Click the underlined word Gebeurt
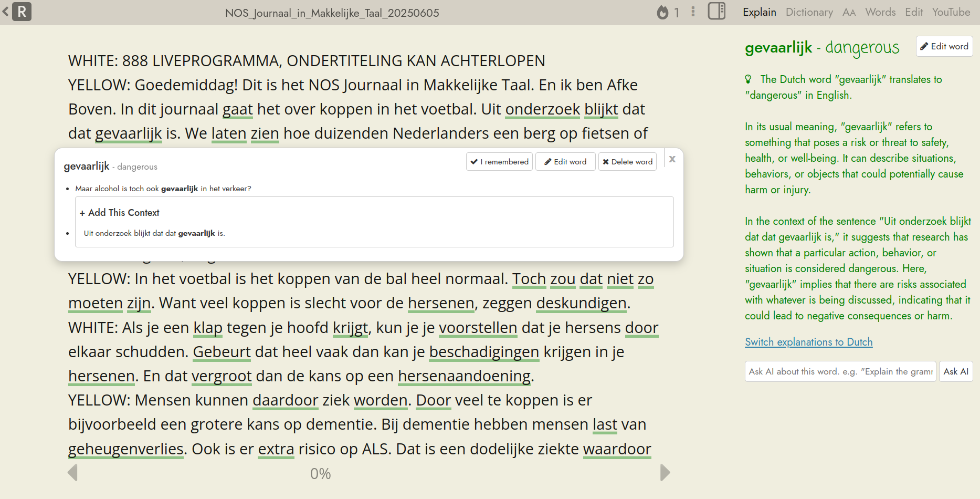Image resolution: width=980 pixels, height=499 pixels. tap(222, 352)
